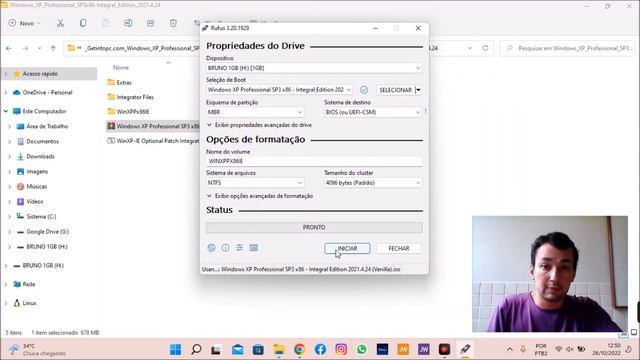
Task: Open the Tamanho do cluster dropdown
Action: pos(373,182)
